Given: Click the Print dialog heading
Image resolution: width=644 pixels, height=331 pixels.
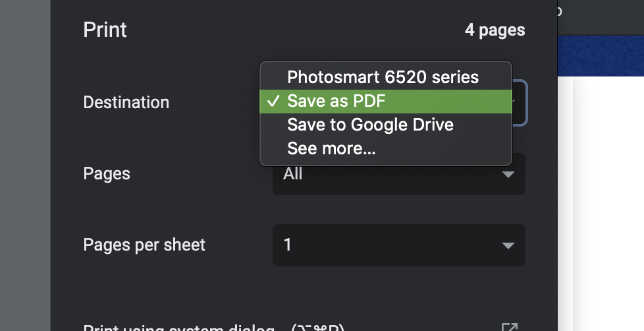Looking at the screenshot, I should point(105,30).
